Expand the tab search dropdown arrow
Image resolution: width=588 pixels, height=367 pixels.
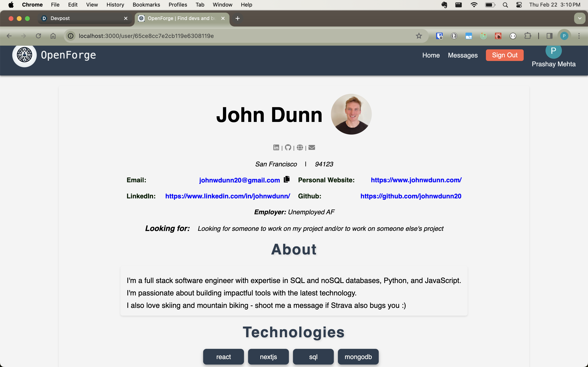point(580,18)
